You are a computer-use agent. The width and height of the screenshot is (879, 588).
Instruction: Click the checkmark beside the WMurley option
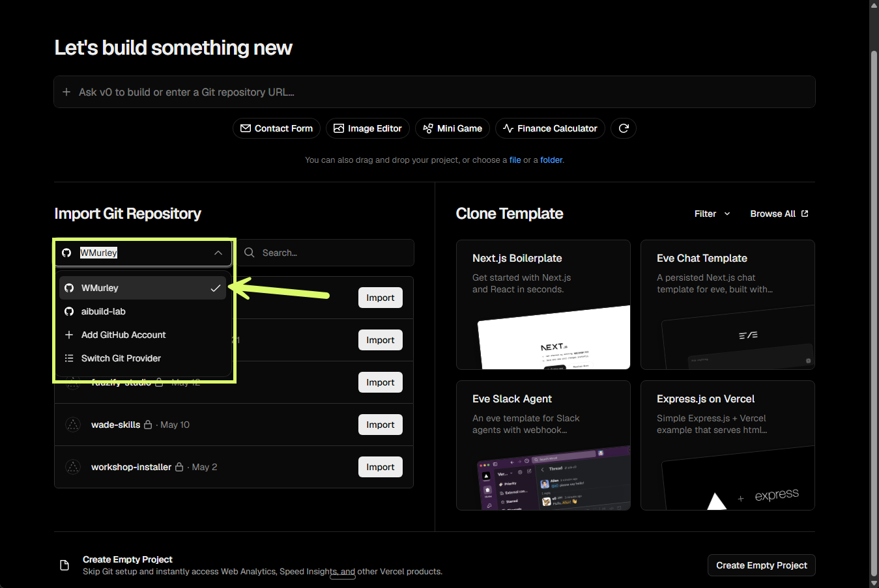[x=216, y=288]
